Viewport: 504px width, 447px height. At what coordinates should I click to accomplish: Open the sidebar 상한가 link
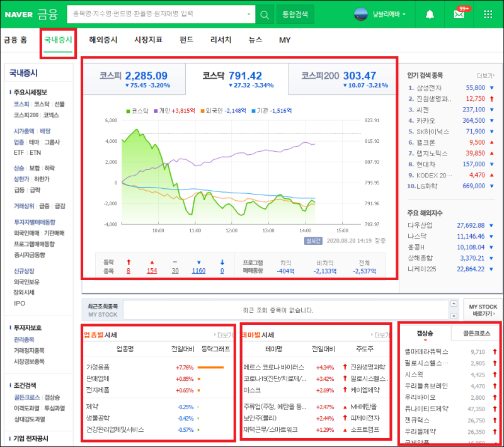coord(21,179)
